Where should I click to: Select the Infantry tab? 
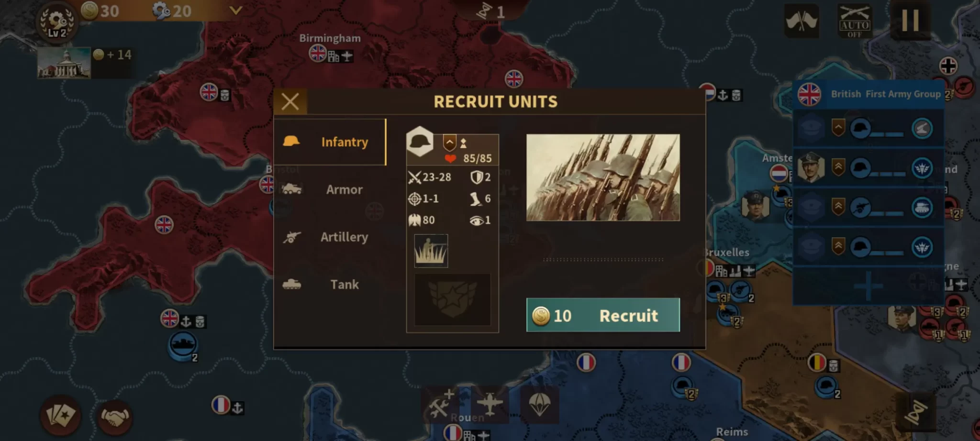coord(330,142)
